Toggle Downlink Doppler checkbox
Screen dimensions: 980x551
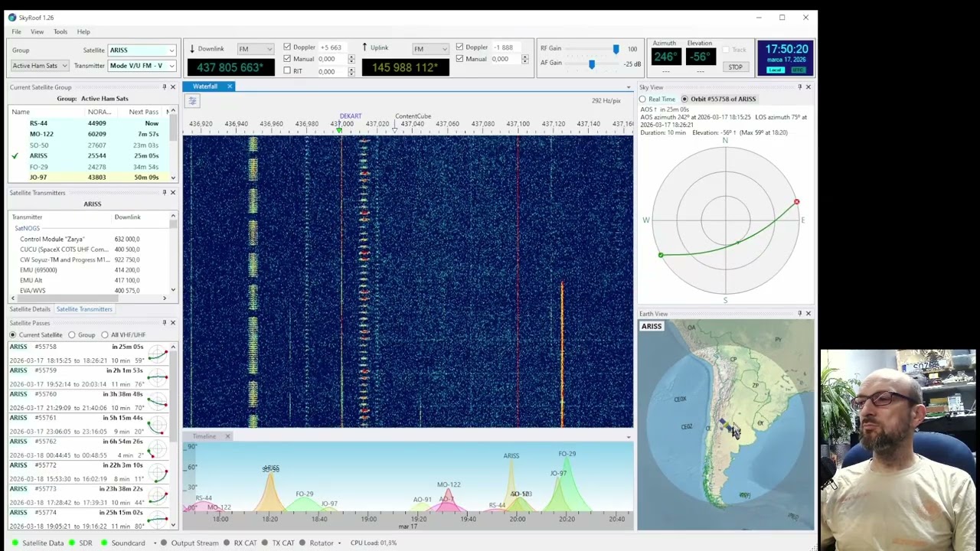pyautogui.click(x=287, y=47)
